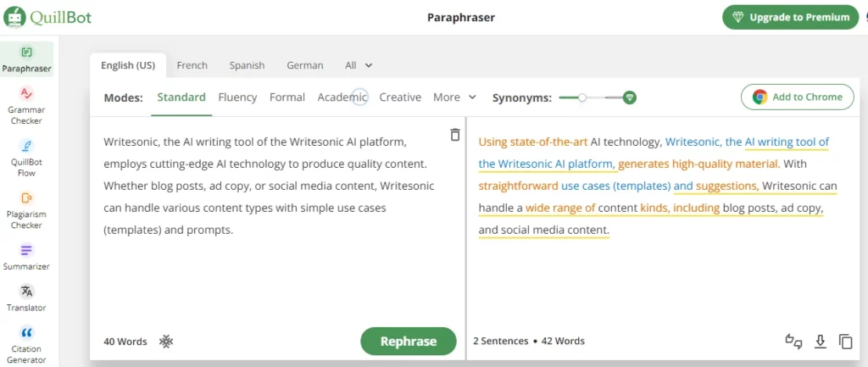Select the Formal mode
This screenshot has height=367, width=868.
[x=287, y=97]
